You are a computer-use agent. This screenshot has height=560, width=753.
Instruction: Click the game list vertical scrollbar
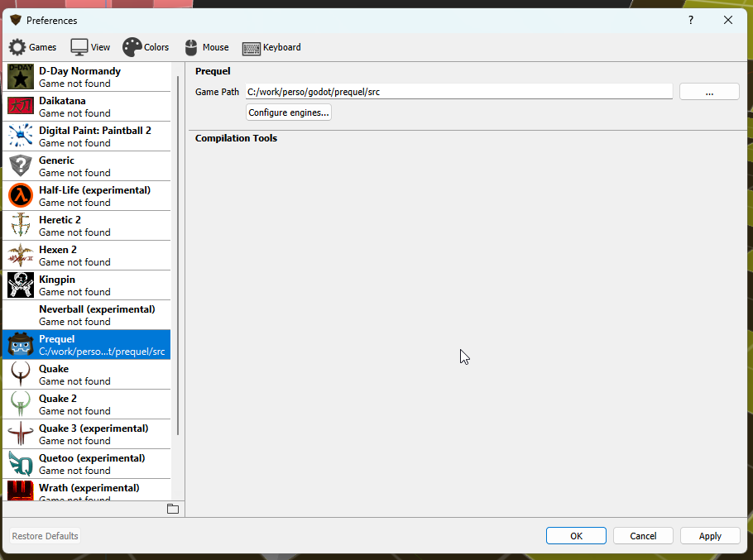pos(178,248)
